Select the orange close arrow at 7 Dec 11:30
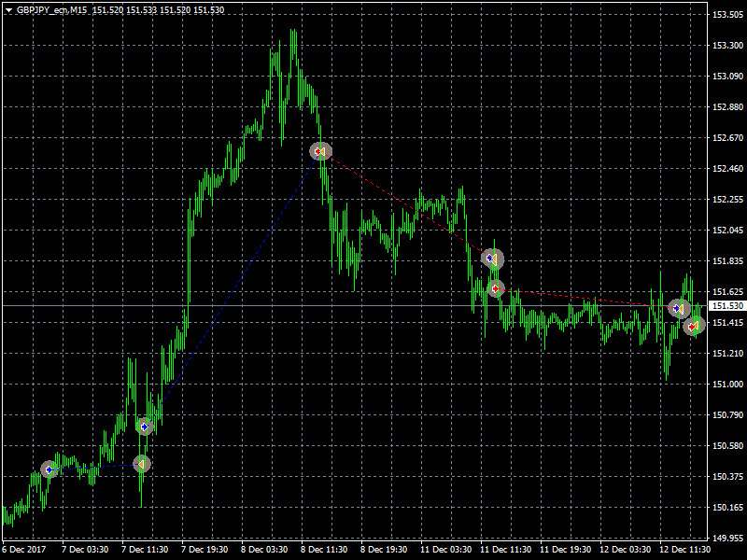The height and width of the screenshot is (560, 747). pyautogui.click(x=142, y=464)
